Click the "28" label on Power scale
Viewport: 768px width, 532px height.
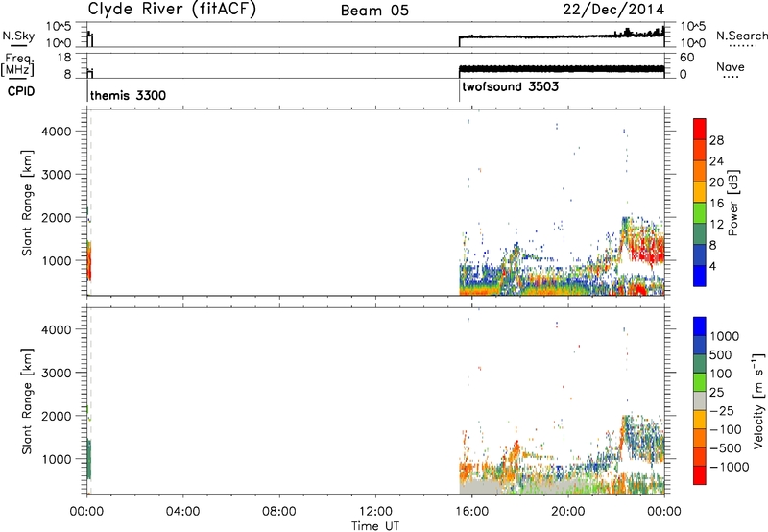716,140
